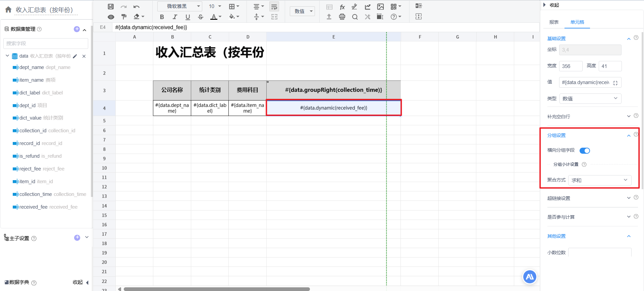Click 收起 to collapse left panel

click(81, 282)
